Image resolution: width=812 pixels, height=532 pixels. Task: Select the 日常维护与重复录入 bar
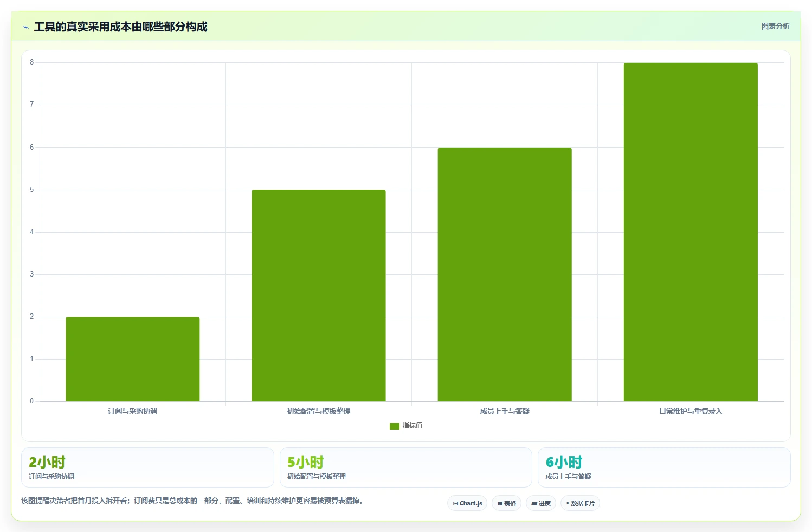point(691,232)
